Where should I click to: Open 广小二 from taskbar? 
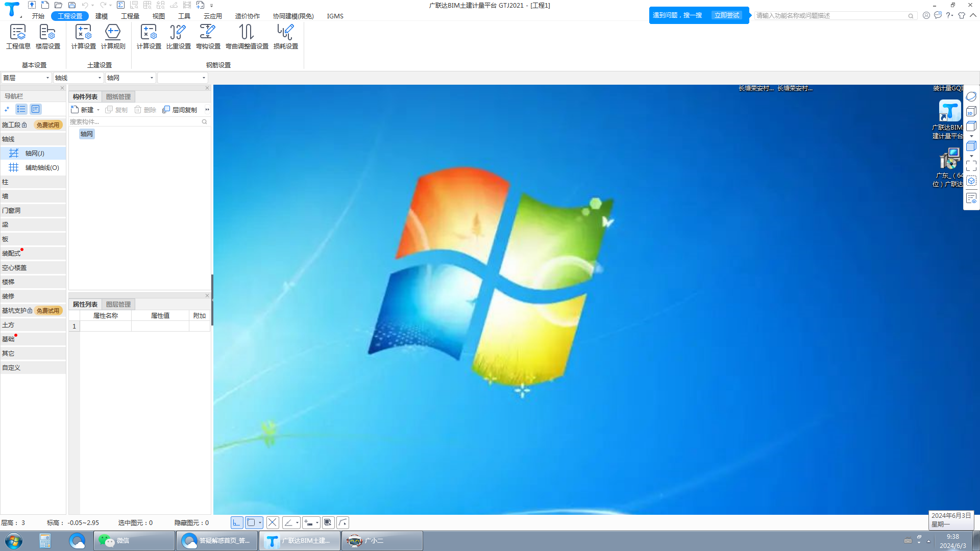[x=382, y=541]
